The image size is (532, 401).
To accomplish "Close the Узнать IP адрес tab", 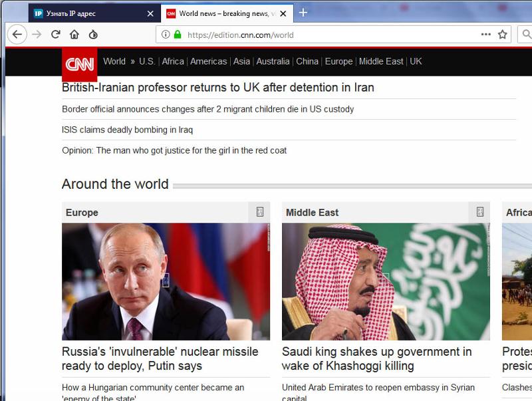I will coord(150,13).
